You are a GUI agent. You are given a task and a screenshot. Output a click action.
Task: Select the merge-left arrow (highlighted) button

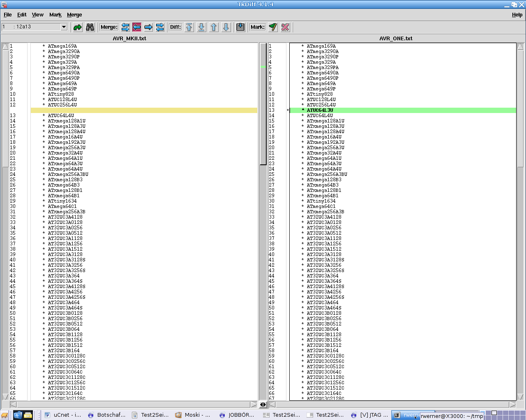(137, 27)
